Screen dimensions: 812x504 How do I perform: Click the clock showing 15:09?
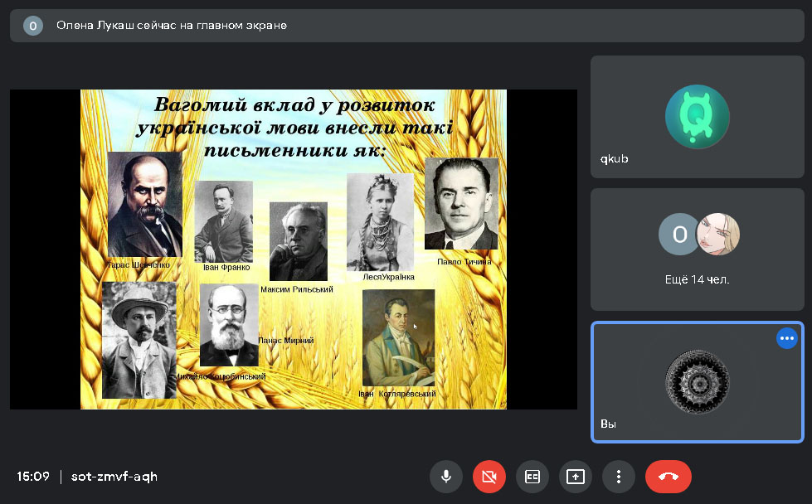[33, 477]
